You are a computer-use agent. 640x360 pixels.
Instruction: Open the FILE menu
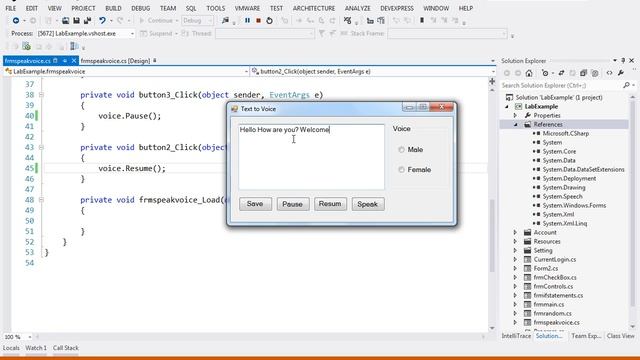[11, 8]
